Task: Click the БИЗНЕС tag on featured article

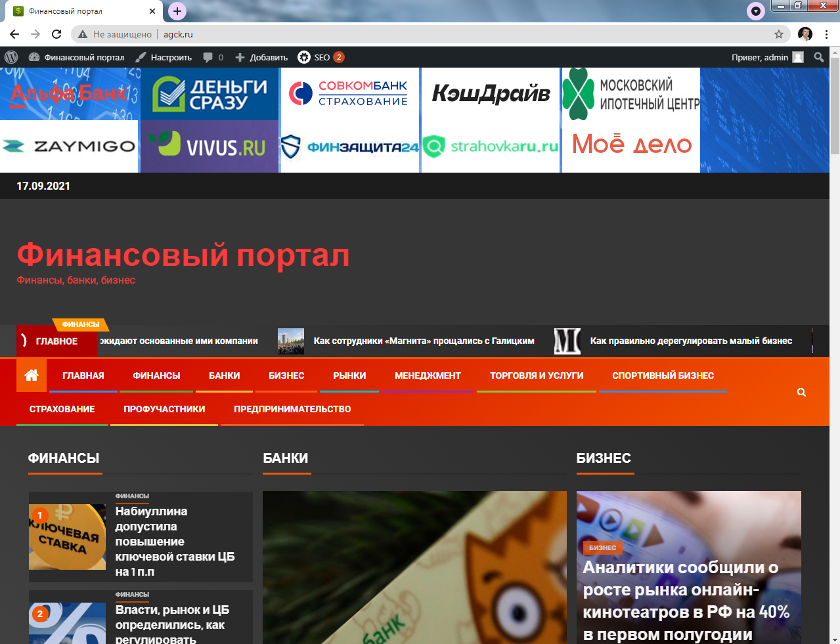Action: click(x=602, y=547)
